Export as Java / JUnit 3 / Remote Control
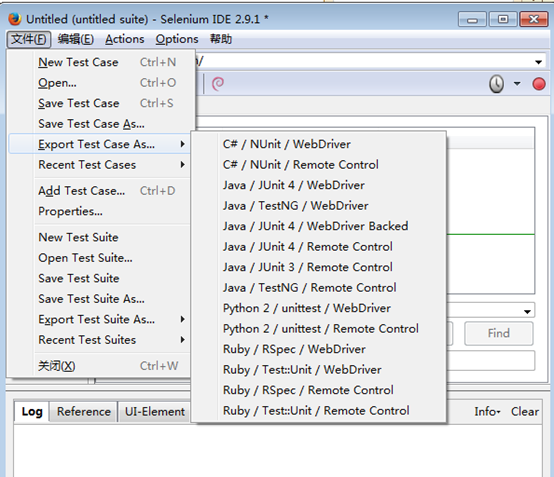This screenshot has width=554, height=477. pos(319,267)
